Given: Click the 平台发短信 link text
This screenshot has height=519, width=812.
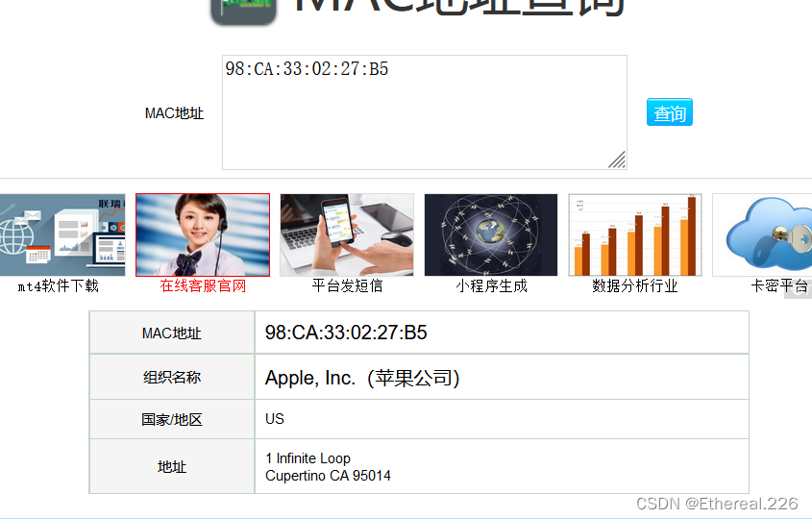Looking at the screenshot, I should click(x=347, y=285).
